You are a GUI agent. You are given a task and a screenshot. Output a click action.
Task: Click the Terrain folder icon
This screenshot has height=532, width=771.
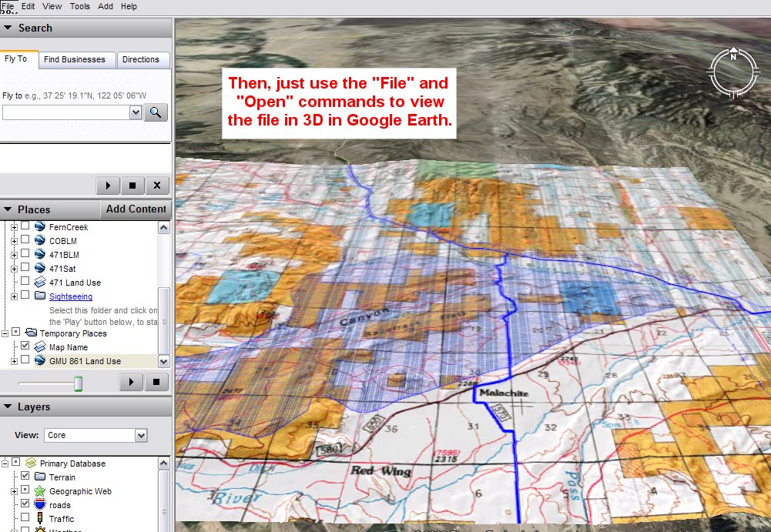pos(40,477)
